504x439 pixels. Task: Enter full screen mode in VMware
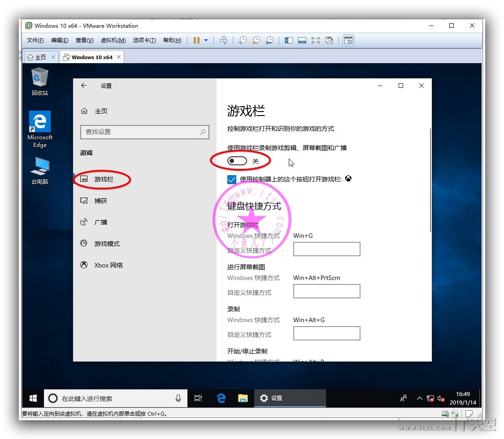316,40
